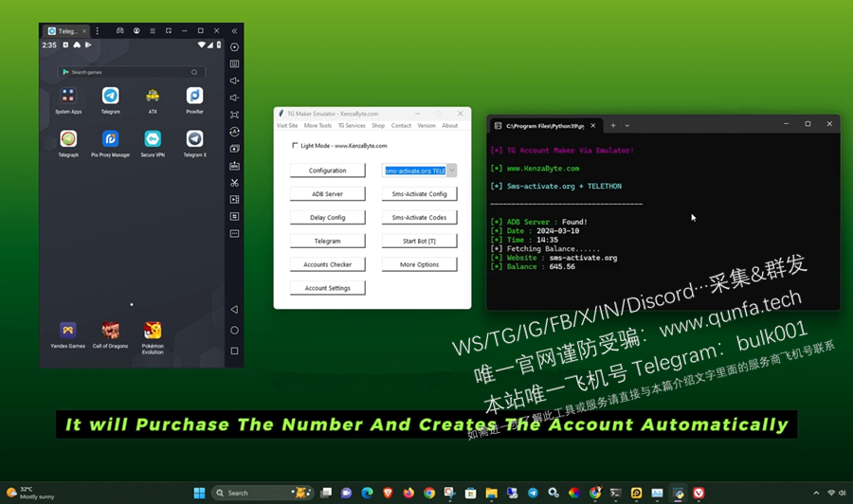Open the System Apps folder in the emulator

click(68, 97)
